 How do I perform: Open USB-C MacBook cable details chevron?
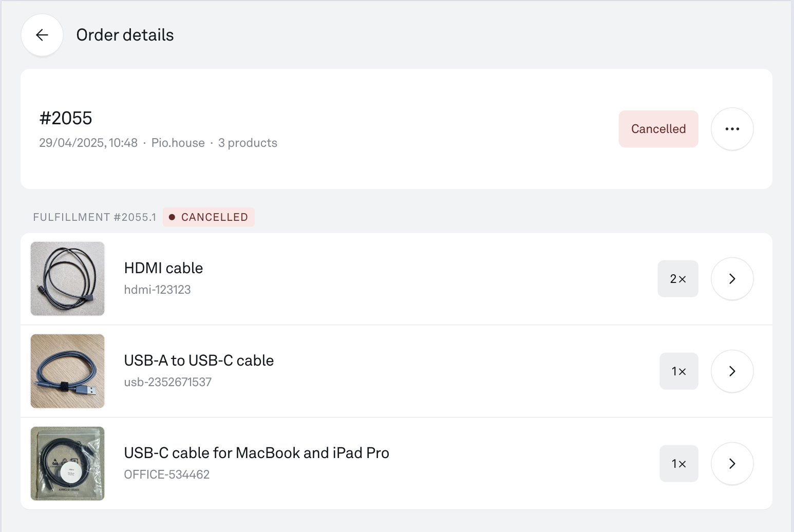(732, 464)
